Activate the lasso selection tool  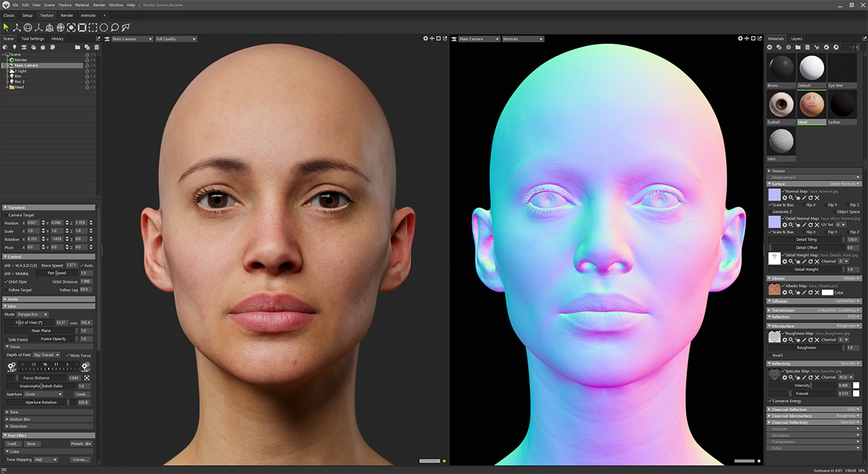point(114,28)
